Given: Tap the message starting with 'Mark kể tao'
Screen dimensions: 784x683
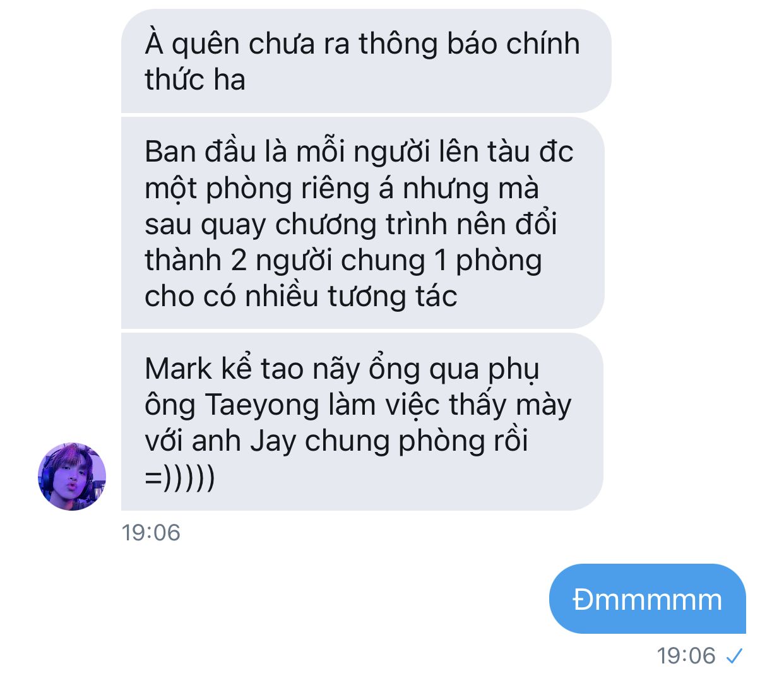Looking at the screenshot, I should (362, 422).
